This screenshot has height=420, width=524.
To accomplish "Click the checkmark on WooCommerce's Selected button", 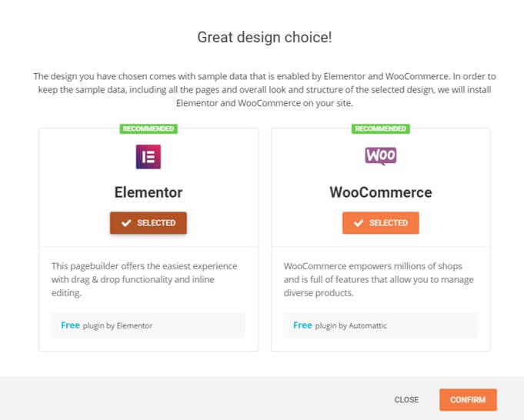I will pos(359,223).
